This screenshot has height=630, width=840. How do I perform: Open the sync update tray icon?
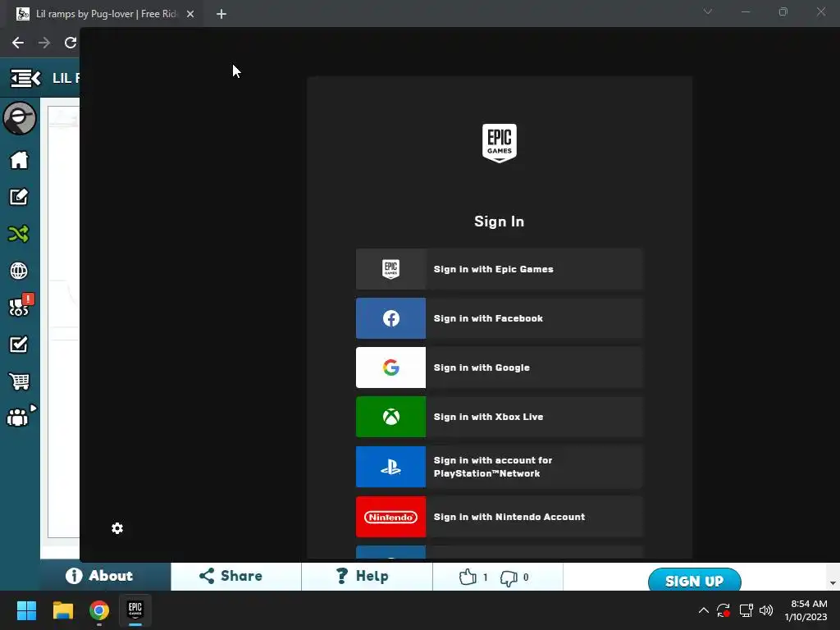tap(724, 610)
